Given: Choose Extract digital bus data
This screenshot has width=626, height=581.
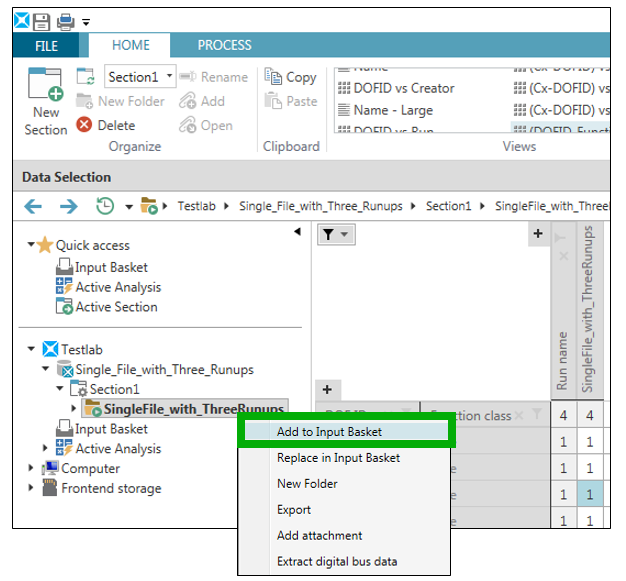Looking at the screenshot, I should tap(336, 562).
